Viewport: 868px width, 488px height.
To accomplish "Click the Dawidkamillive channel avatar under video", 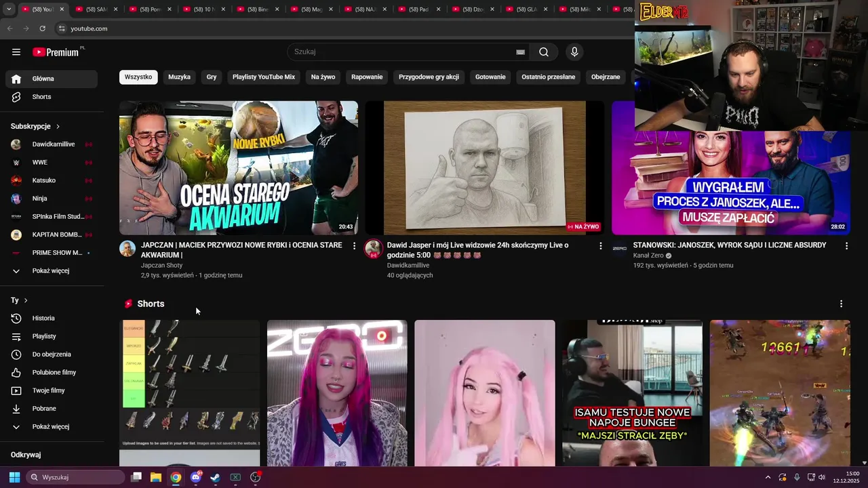I will click(373, 249).
